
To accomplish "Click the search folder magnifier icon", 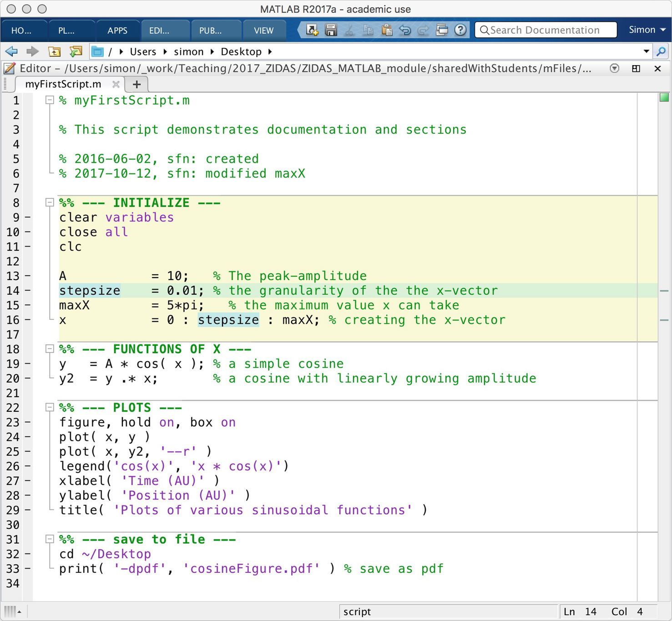I will pos(661,51).
